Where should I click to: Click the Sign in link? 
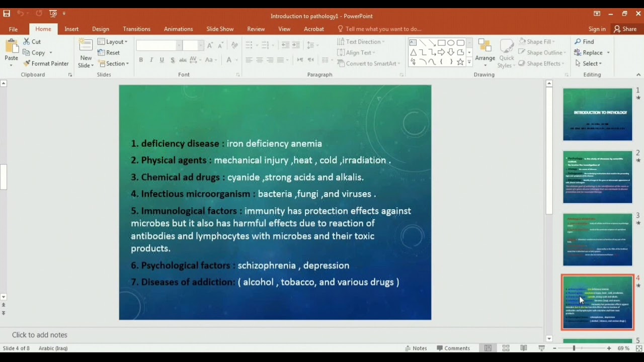tap(597, 29)
